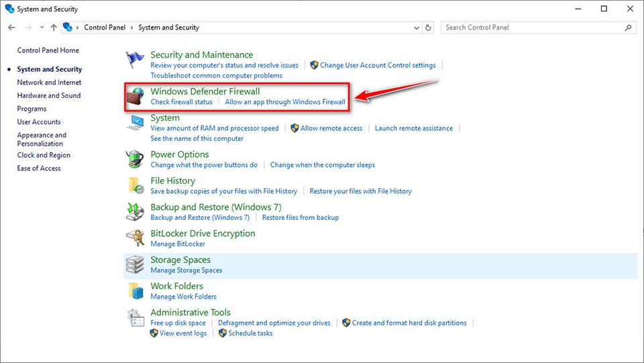Go back with the back arrow
Image resolution: width=644 pixels, height=363 pixels.
(x=11, y=28)
